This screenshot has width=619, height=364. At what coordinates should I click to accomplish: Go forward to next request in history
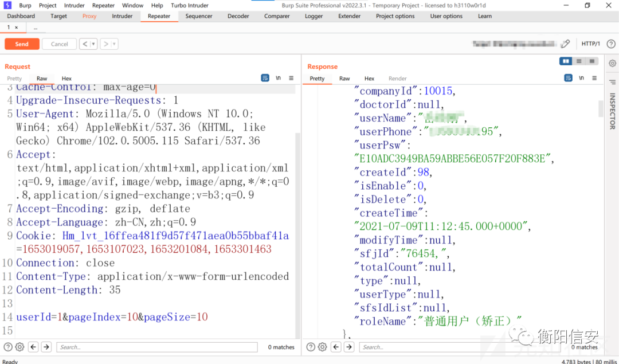(x=106, y=44)
